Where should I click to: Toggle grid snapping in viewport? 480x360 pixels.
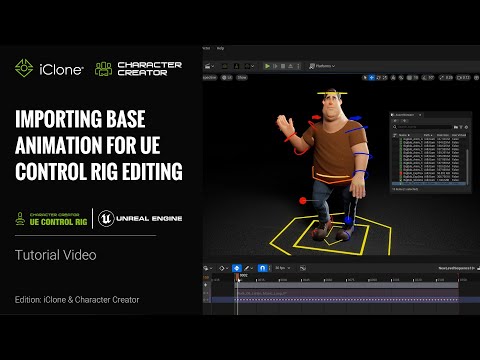click(x=410, y=77)
